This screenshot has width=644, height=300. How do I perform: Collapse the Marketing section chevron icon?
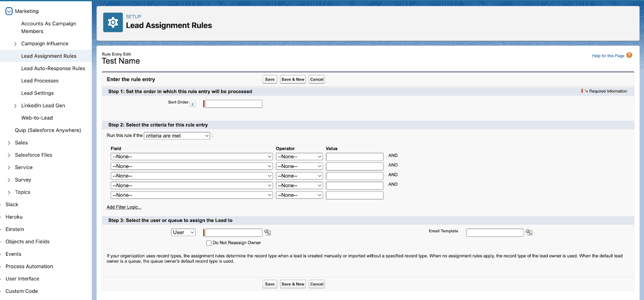pos(9,11)
